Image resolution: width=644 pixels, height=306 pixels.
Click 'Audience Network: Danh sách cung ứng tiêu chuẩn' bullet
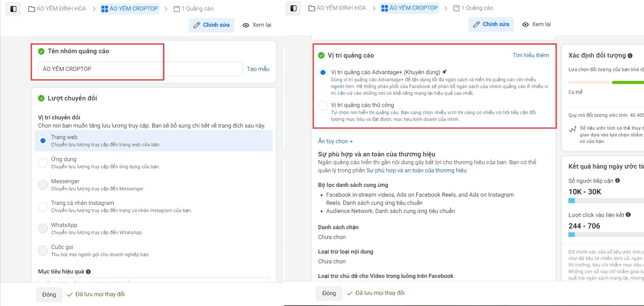pyautogui.click(x=390, y=211)
